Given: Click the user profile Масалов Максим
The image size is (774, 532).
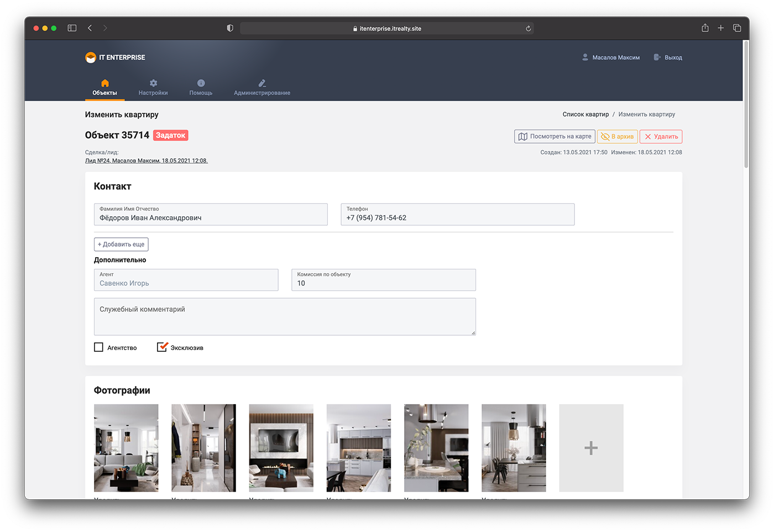Looking at the screenshot, I should coord(610,58).
